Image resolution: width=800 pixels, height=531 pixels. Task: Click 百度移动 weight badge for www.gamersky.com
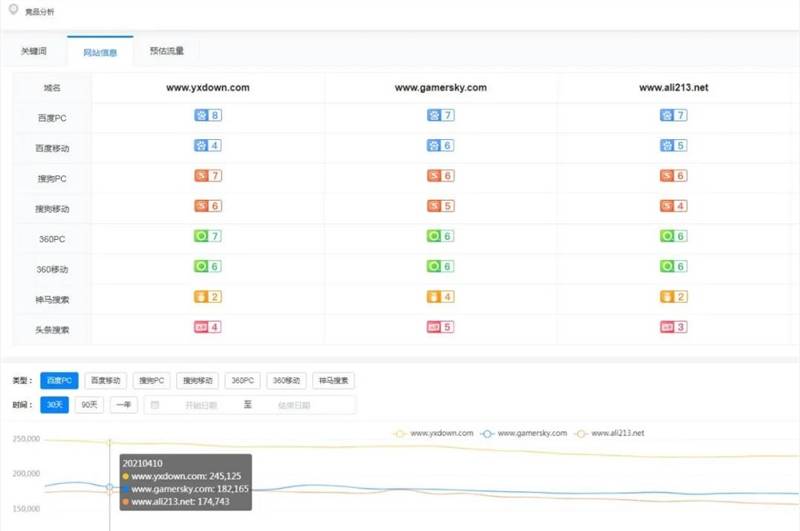(441, 145)
